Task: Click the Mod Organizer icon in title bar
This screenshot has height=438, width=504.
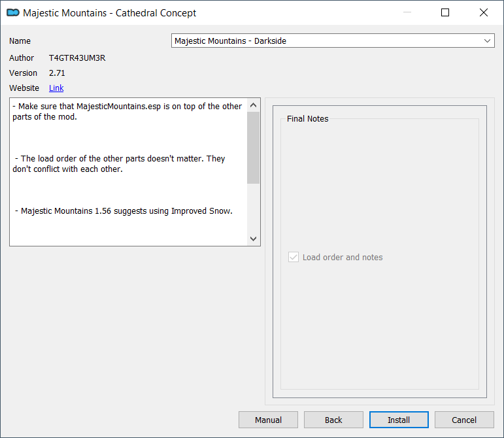Action: point(13,13)
